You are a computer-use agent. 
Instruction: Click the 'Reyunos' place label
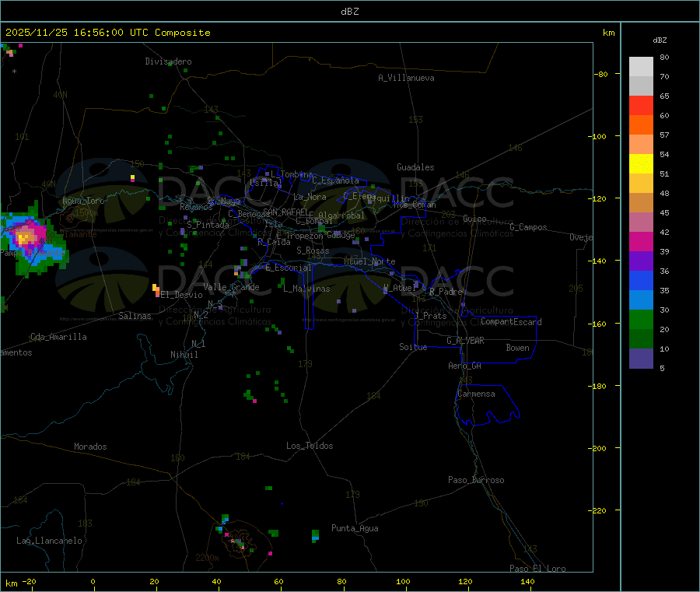click(197, 207)
